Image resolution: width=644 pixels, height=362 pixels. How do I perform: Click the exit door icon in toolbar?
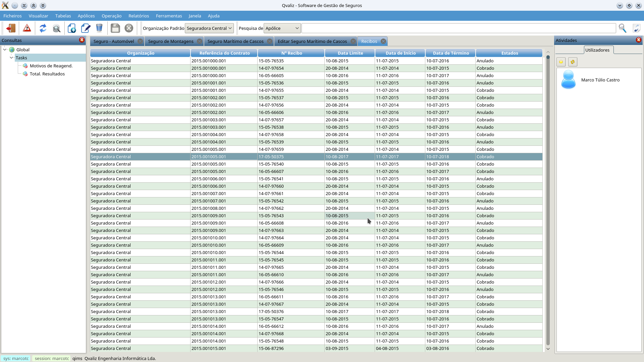point(11,28)
